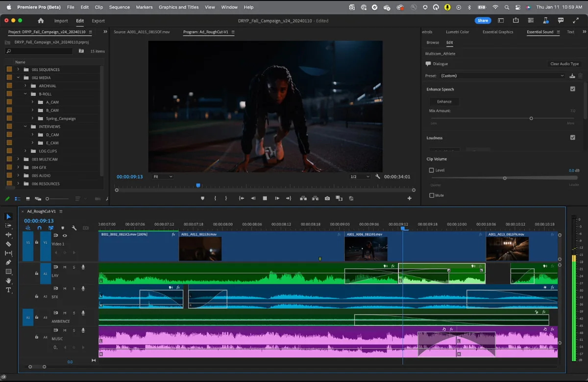Click the Extract button

coord(315,198)
